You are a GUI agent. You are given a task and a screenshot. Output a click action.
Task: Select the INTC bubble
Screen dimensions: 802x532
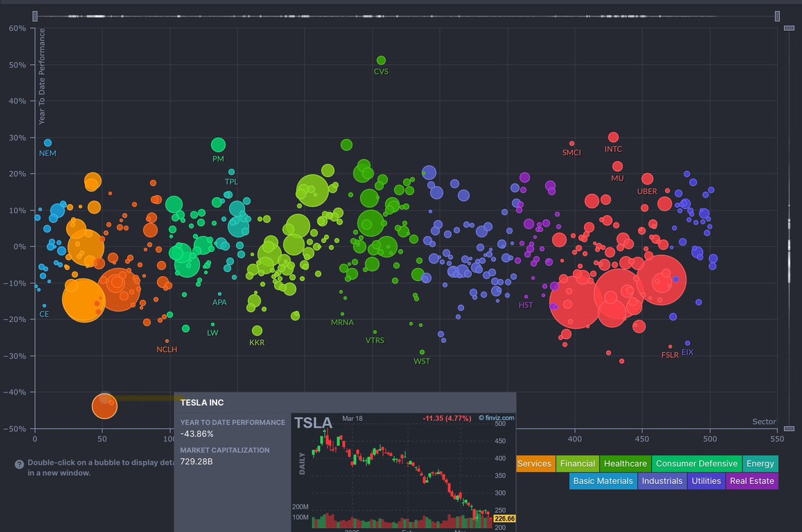coord(614,138)
